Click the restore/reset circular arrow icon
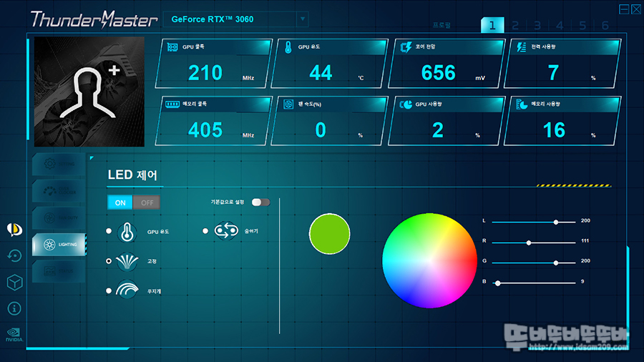The image size is (644, 362). [x=14, y=255]
